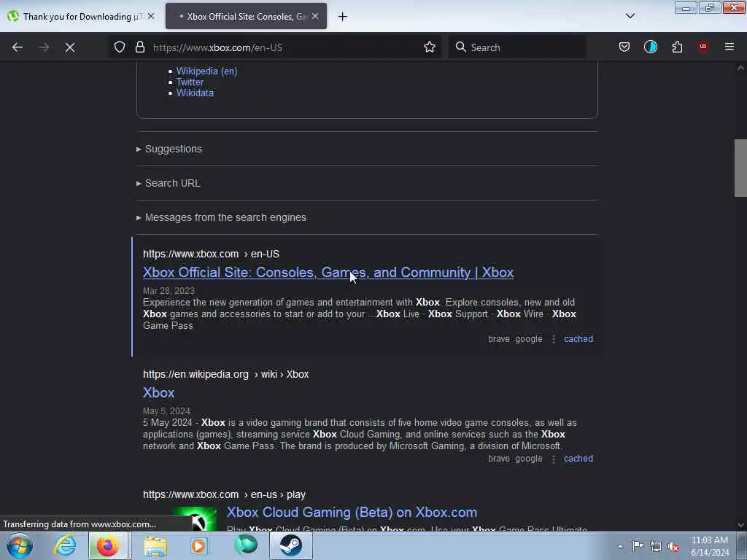Bookmark this page with the star

coord(429,47)
